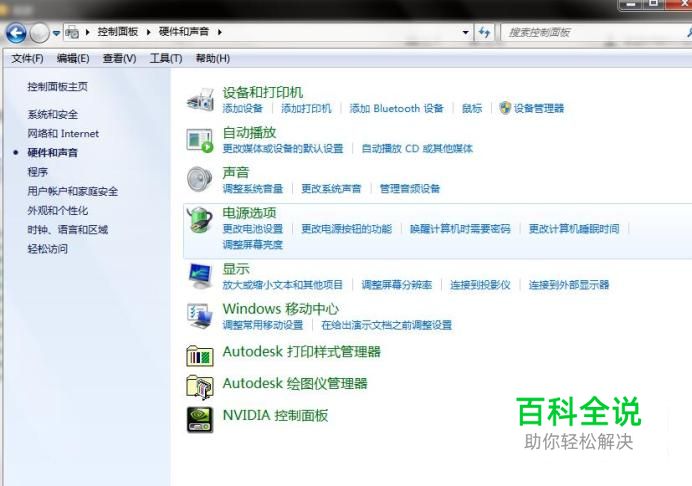Click the 更改计算机睡眠时间 link
This screenshot has width=692, height=486.
[x=574, y=229]
